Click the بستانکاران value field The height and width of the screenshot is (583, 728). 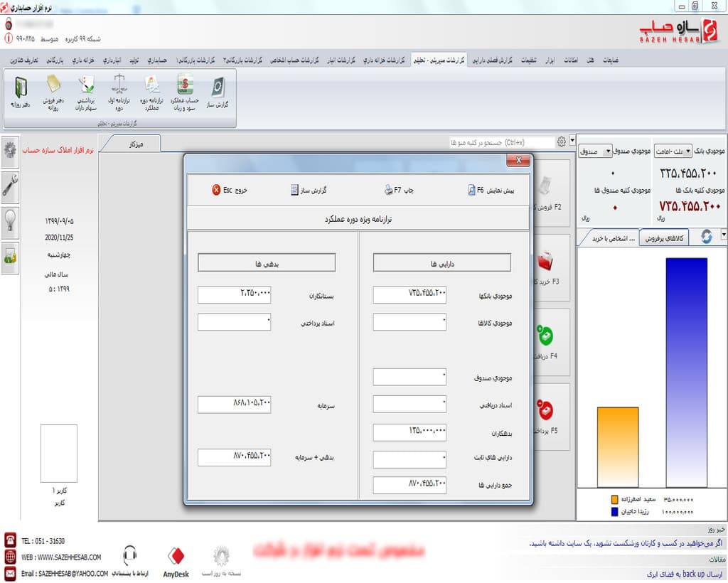(x=234, y=295)
